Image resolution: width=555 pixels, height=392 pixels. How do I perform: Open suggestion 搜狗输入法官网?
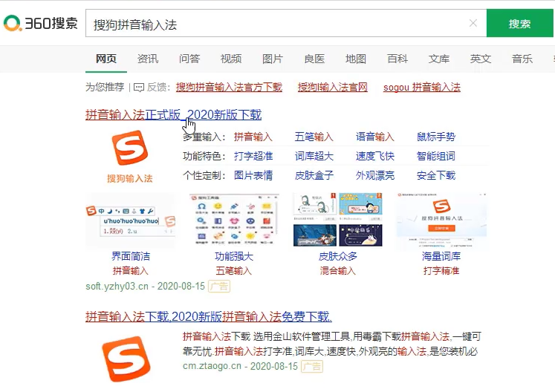(x=332, y=87)
